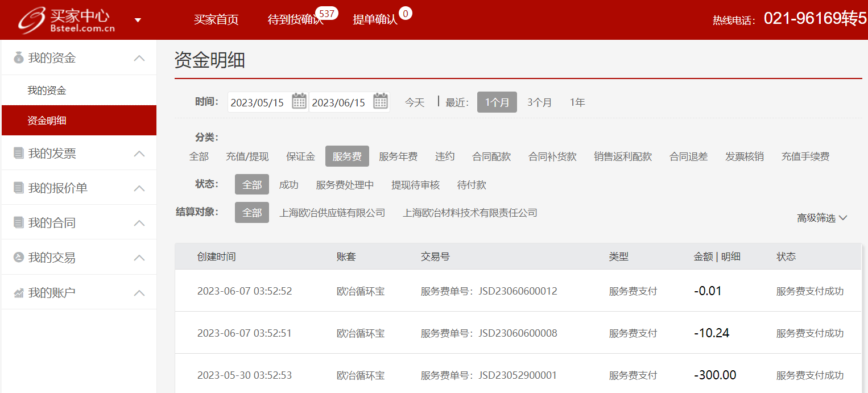The width and height of the screenshot is (868, 393).
Task: Open the 待到货确认 top menu
Action: click(x=295, y=20)
